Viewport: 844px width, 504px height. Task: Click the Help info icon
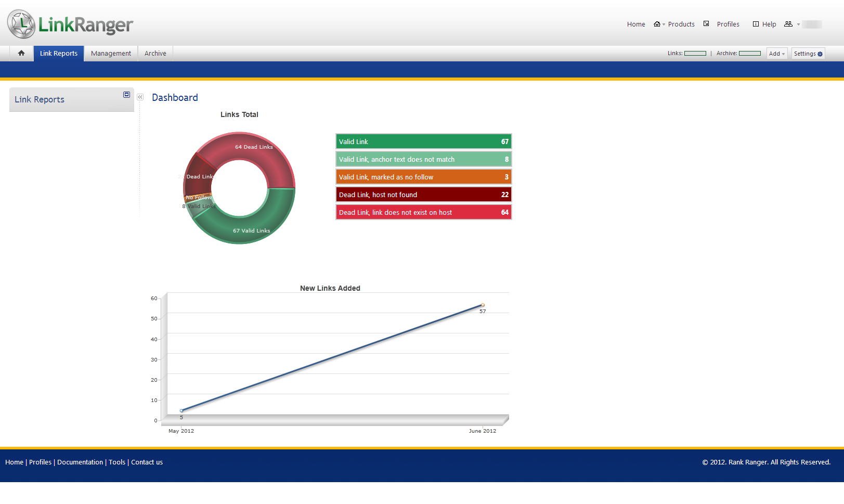756,24
